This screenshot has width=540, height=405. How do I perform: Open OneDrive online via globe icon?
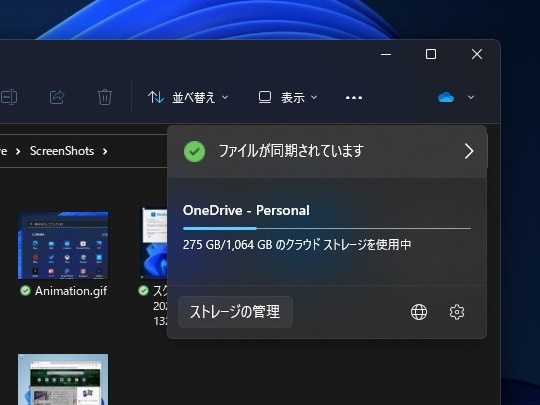coord(419,312)
